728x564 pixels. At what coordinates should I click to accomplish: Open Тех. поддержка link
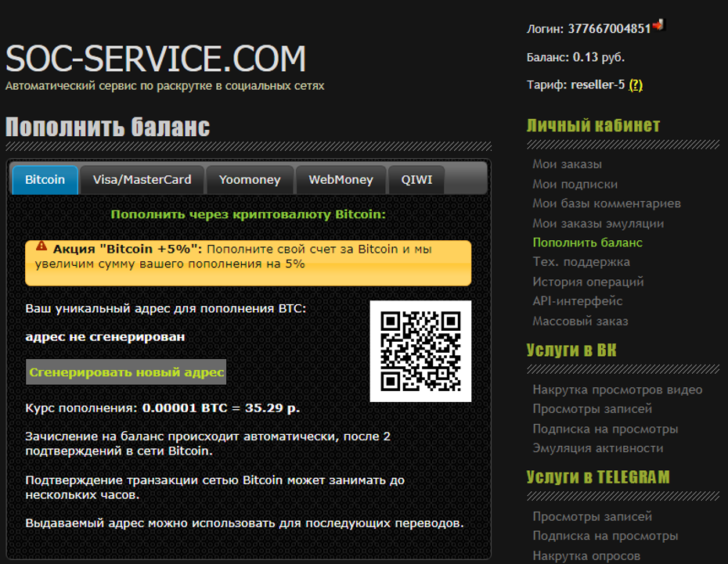[x=582, y=262]
